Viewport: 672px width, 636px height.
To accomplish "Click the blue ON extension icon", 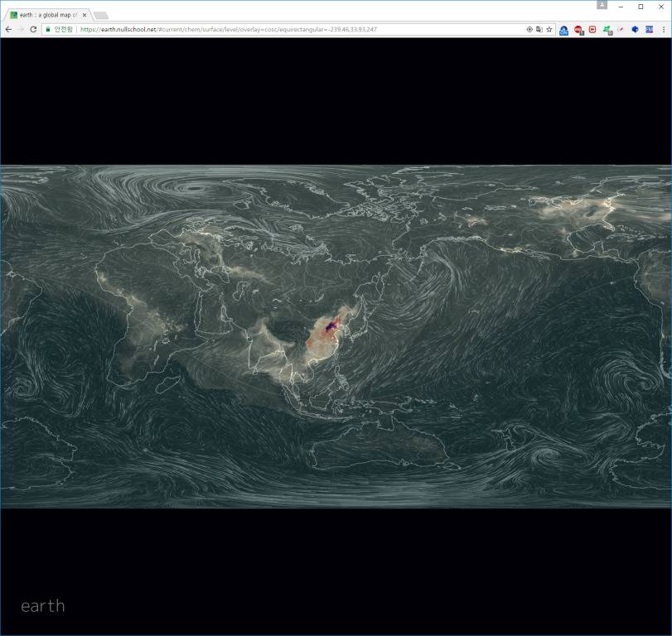I will [x=564, y=30].
